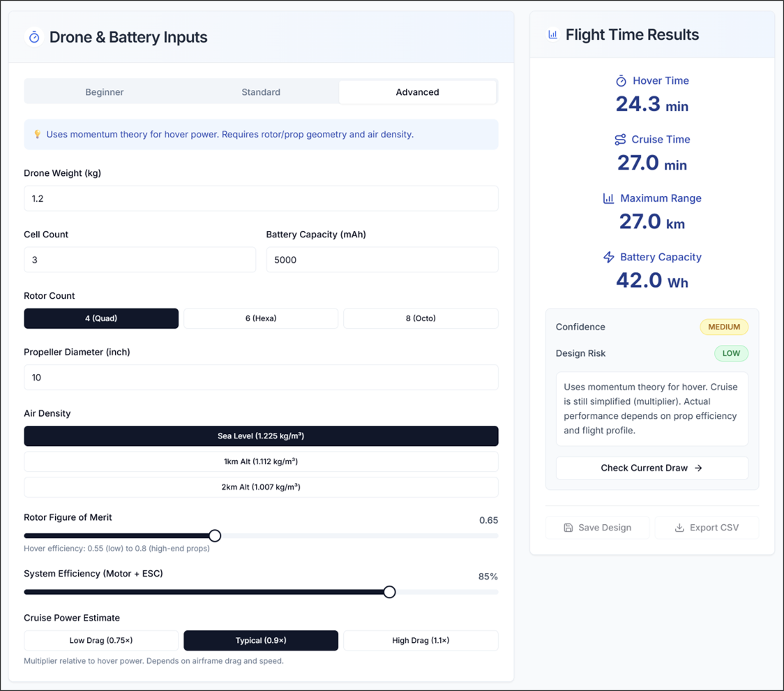Click the Check Current Draw button
784x691 pixels.
[x=651, y=468]
